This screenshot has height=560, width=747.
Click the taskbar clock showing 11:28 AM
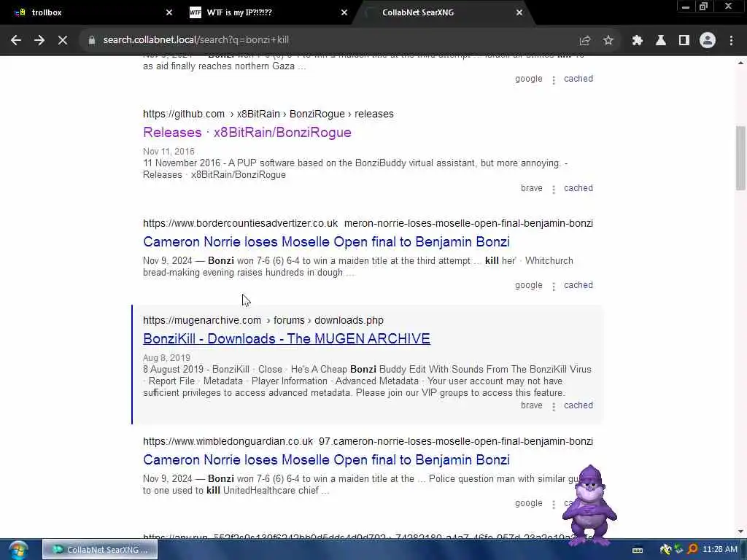(x=720, y=550)
